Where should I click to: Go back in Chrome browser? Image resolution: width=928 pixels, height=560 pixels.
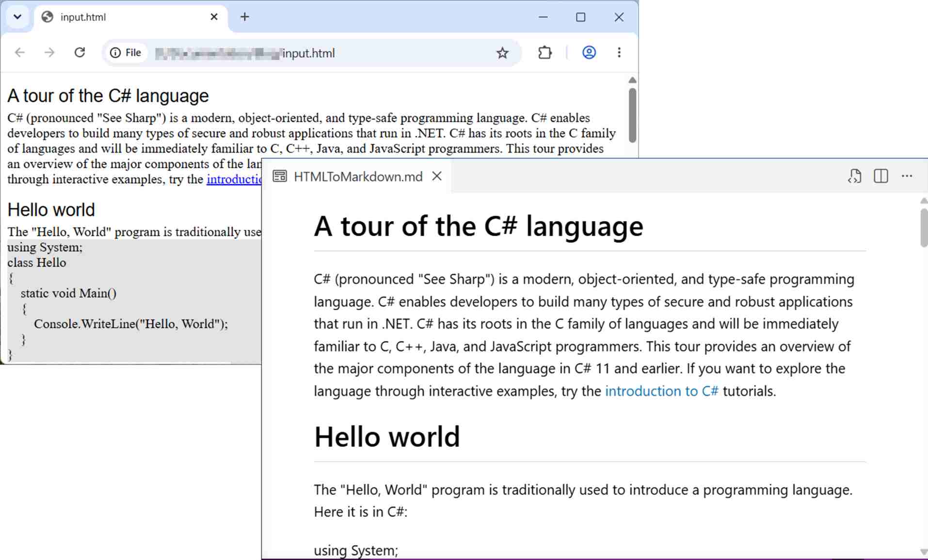coord(19,52)
